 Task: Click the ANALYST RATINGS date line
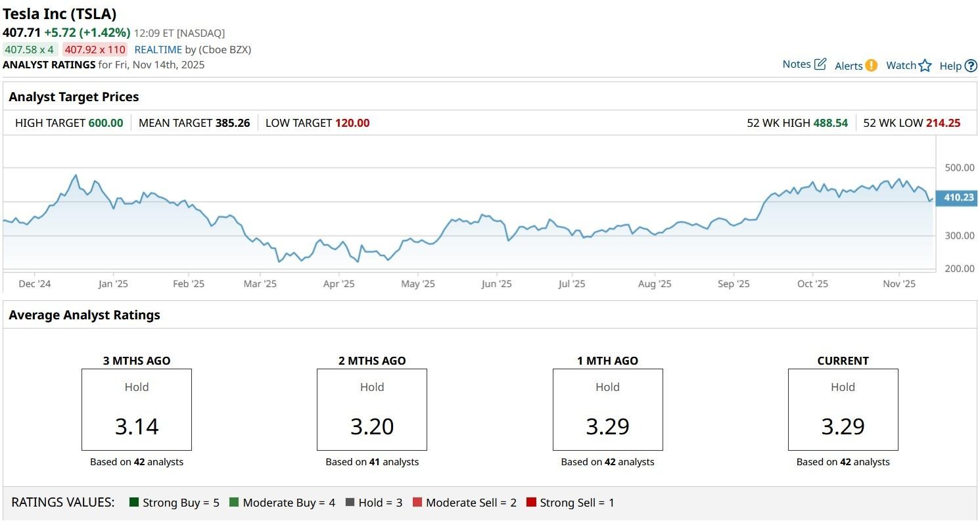coord(104,64)
